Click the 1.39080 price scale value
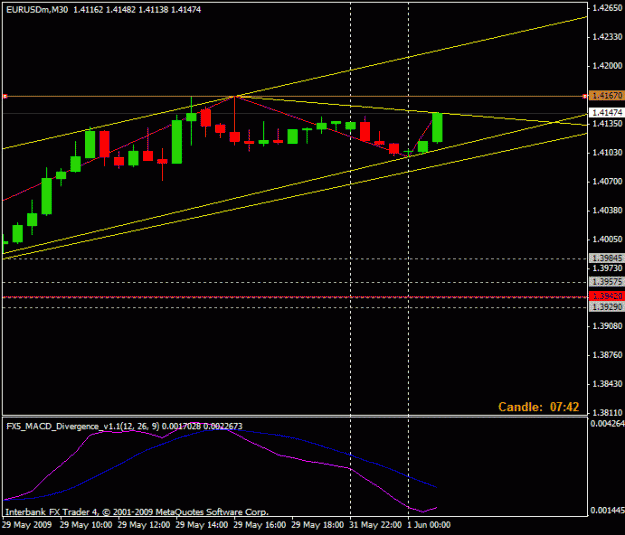This screenshot has width=625, height=535. point(607,326)
